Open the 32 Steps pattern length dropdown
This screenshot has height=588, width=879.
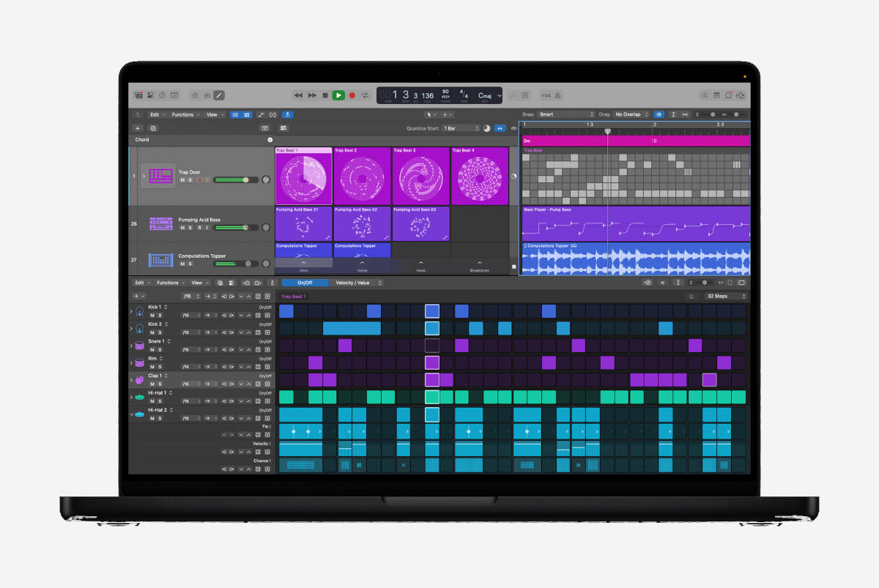tap(724, 296)
